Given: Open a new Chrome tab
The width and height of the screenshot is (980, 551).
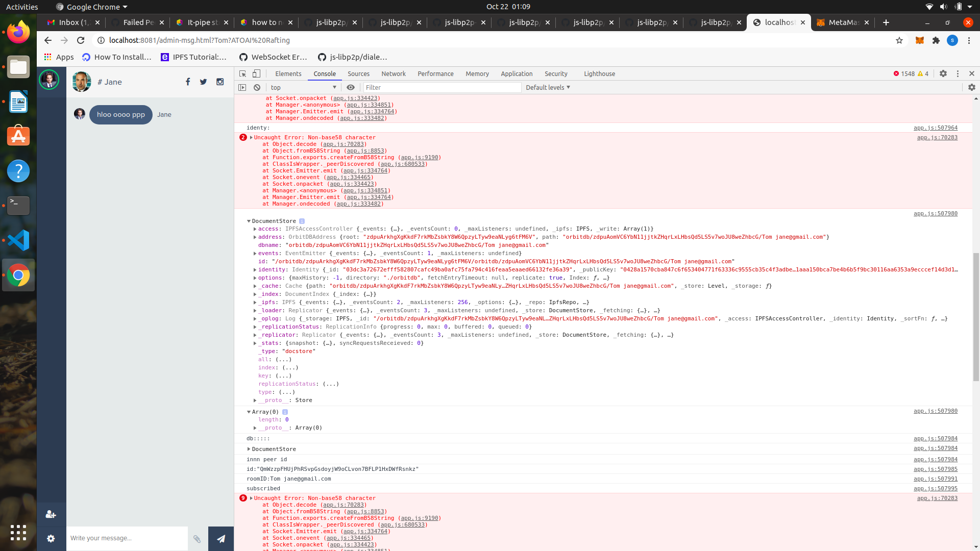Looking at the screenshot, I should tap(886, 22).
